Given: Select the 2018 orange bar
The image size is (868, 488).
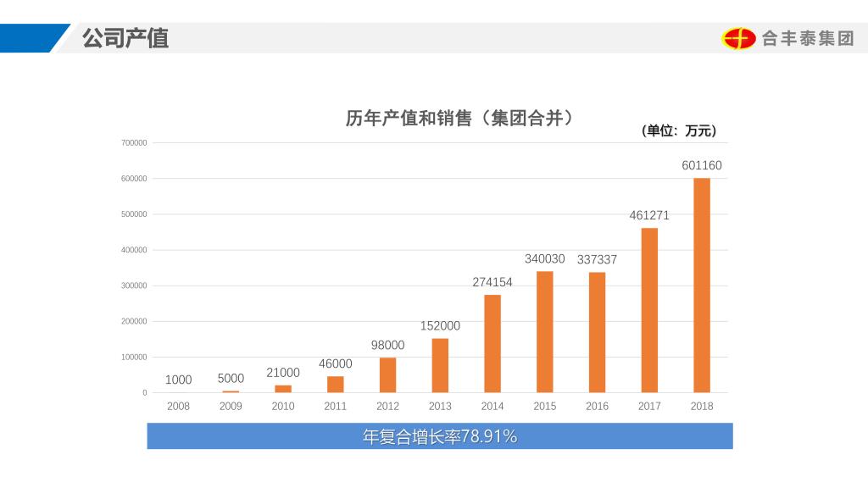Looking at the screenshot, I should pyautogui.click(x=702, y=286).
